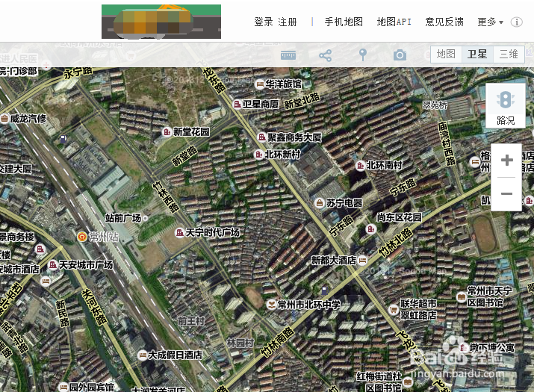This screenshot has width=534, height=392.
Task: Click the 华洋旅馆 hotel marker
Action: point(259,84)
